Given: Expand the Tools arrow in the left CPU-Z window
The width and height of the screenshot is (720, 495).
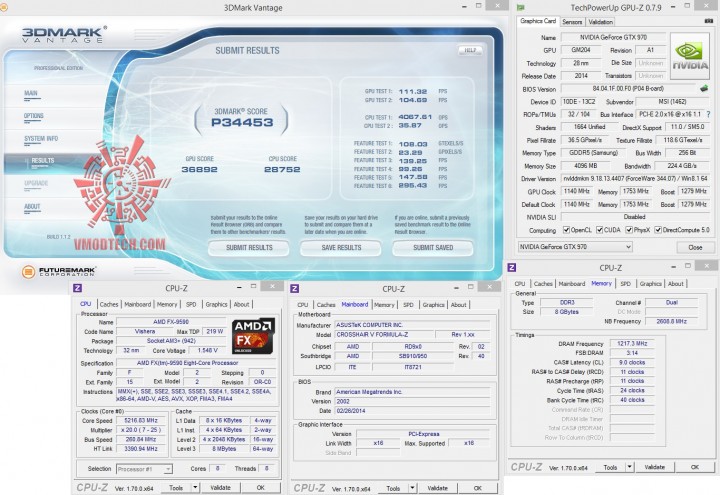Looking at the screenshot, I should pos(195,488).
